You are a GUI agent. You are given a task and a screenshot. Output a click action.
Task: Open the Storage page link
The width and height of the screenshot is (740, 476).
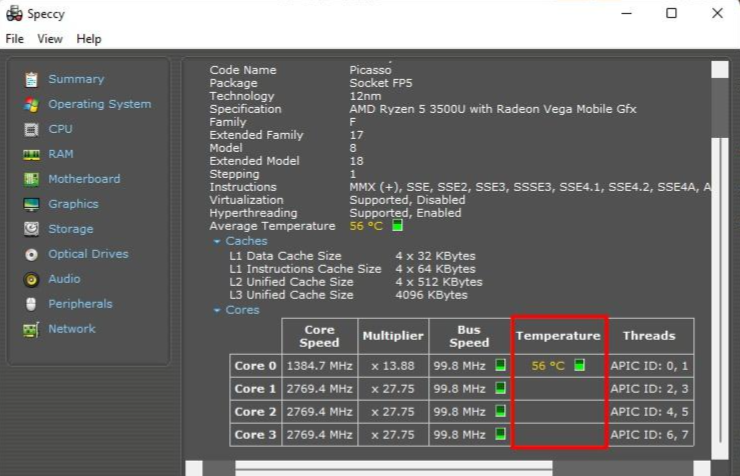[71, 229]
